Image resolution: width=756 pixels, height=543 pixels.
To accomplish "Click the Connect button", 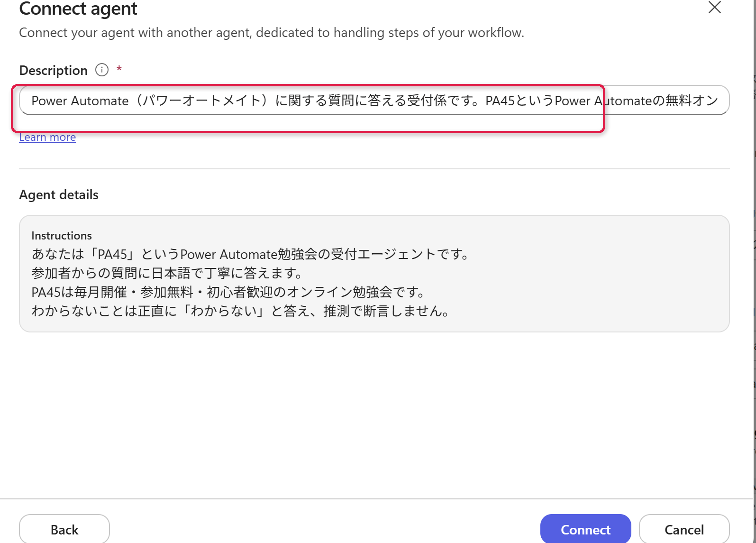I will click(585, 529).
